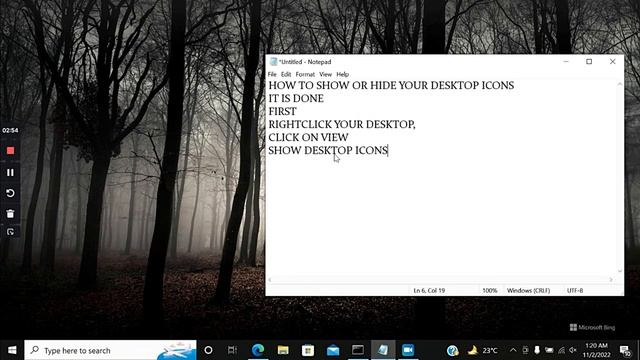Image resolution: width=640 pixels, height=360 pixels.
Task: Open the Format menu in Notepad
Action: [x=305, y=74]
